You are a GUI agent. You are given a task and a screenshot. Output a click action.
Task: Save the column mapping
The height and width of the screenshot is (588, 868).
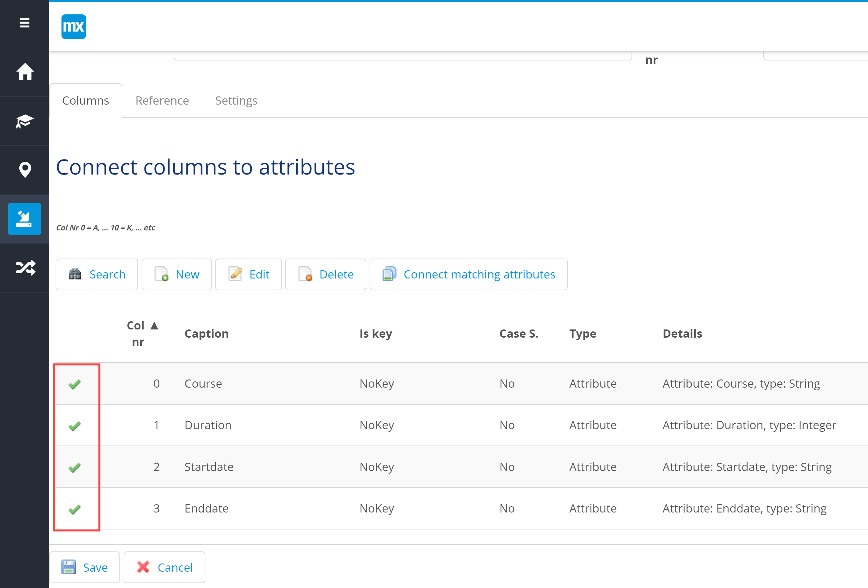tap(85, 567)
